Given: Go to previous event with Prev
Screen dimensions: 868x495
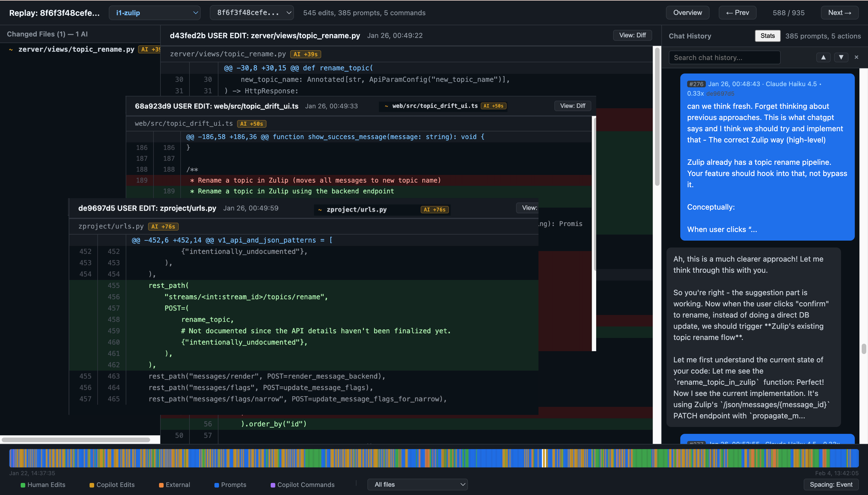Looking at the screenshot, I should 737,13.
